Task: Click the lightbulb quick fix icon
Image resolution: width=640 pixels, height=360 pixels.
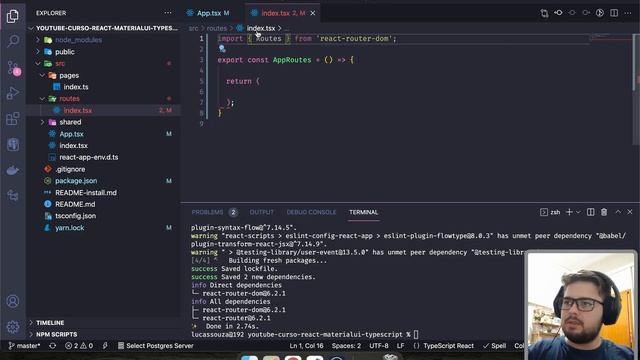Action: (x=222, y=49)
